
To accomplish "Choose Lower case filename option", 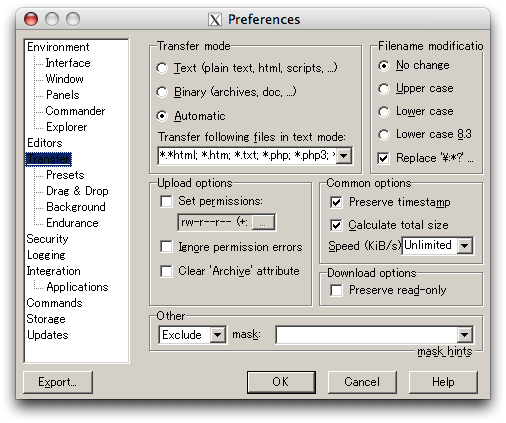I will [384, 112].
